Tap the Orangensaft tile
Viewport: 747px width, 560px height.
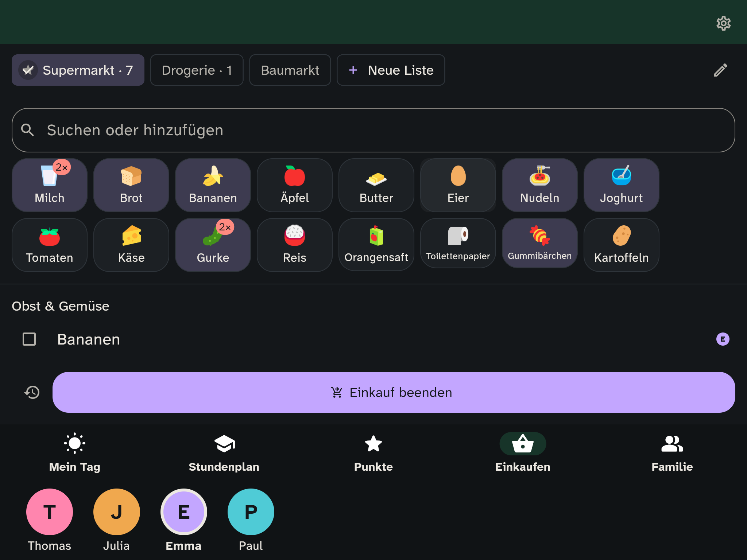[x=376, y=245]
